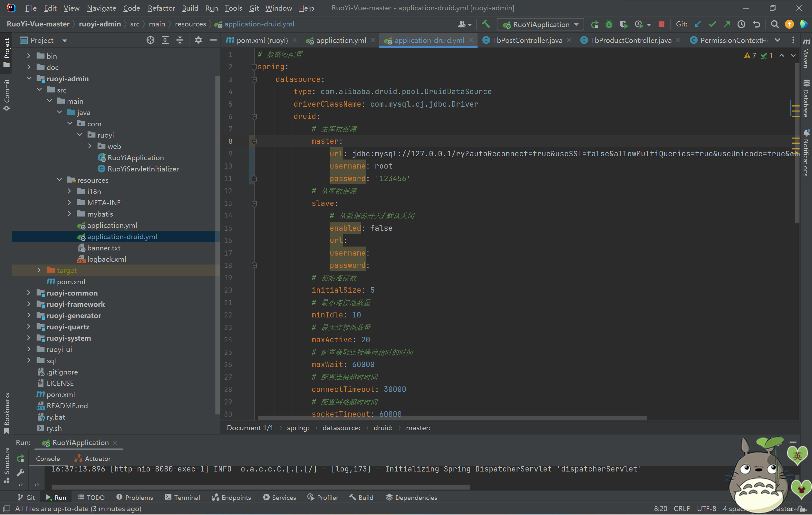812x515 pixels.
Task: Show hidden editor tabs dropdown arrow
Action: click(778, 40)
